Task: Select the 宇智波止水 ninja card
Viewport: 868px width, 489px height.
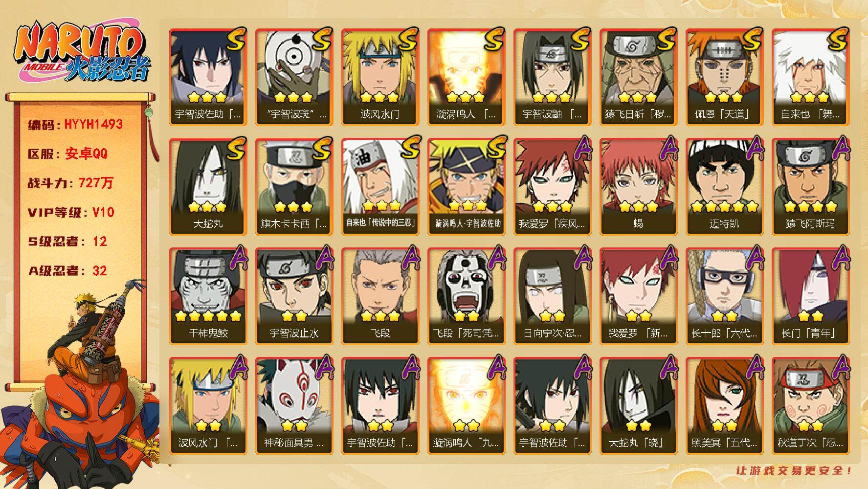Action: [294, 296]
